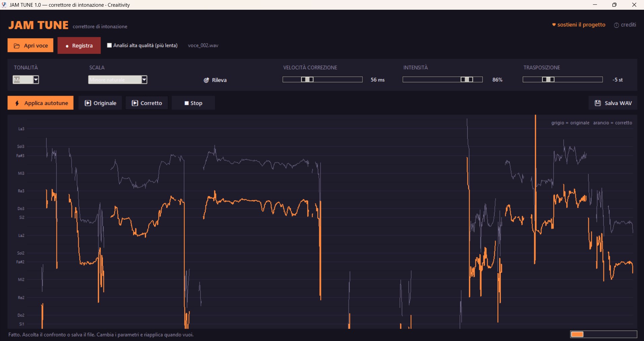Screen dimensions: 644x341
Task: Click the Re3 pitch axis label
Action: 21,191
